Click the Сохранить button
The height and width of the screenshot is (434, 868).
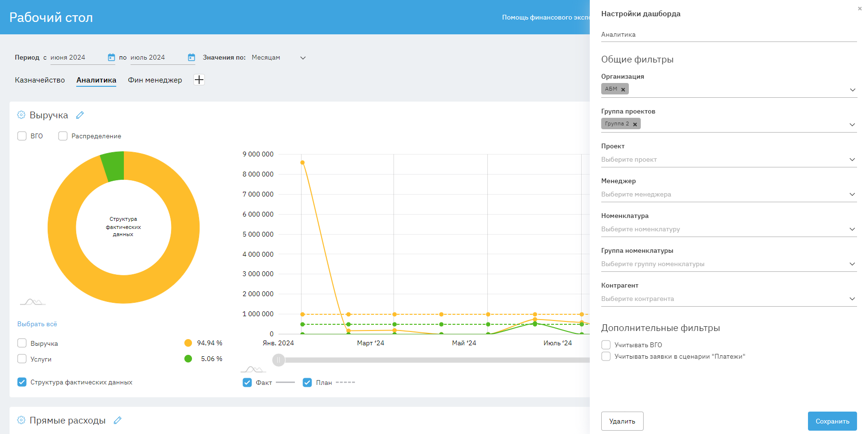pos(832,421)
